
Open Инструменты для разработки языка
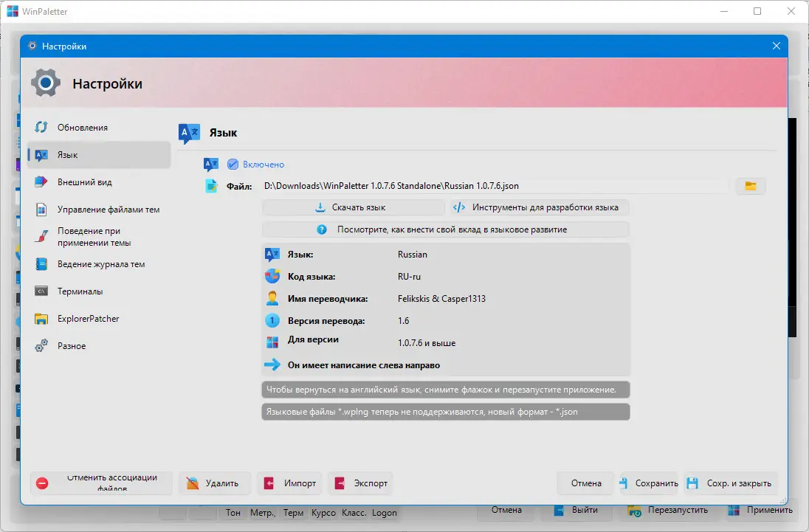(x=540, y=208)
